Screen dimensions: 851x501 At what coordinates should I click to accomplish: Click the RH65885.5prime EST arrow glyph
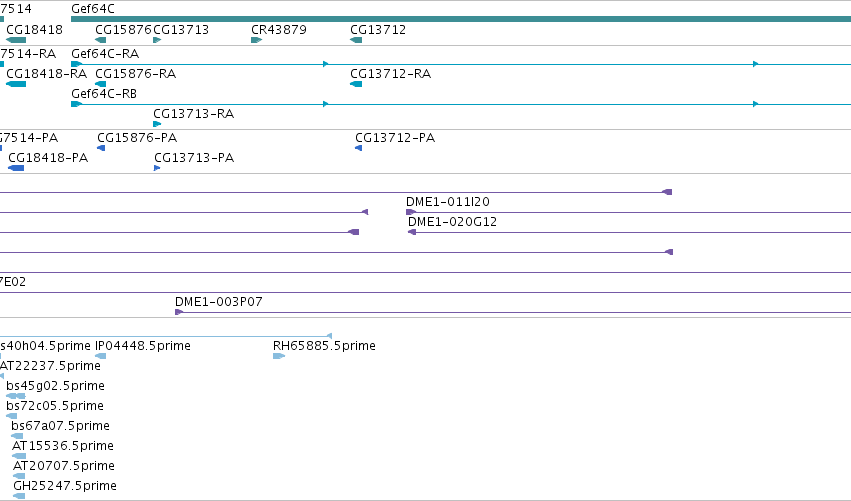[x=279, y=356]
